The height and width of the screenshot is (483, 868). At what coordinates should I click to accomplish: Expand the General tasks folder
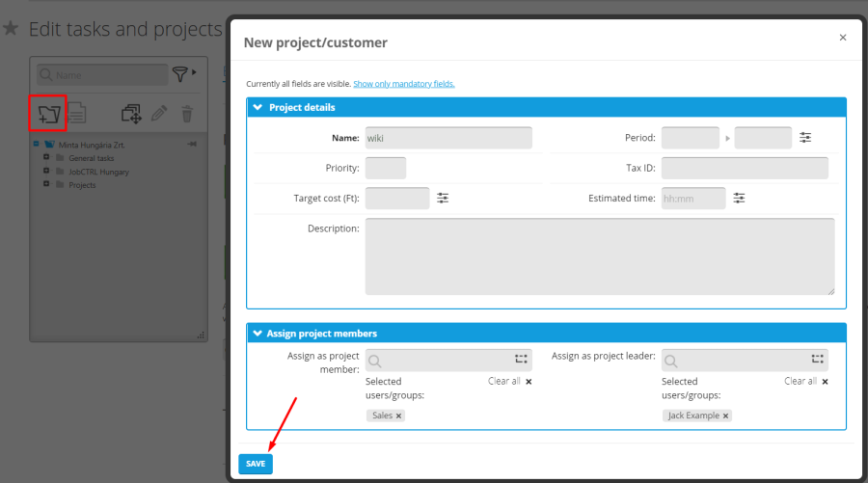[x=46, y=157]
